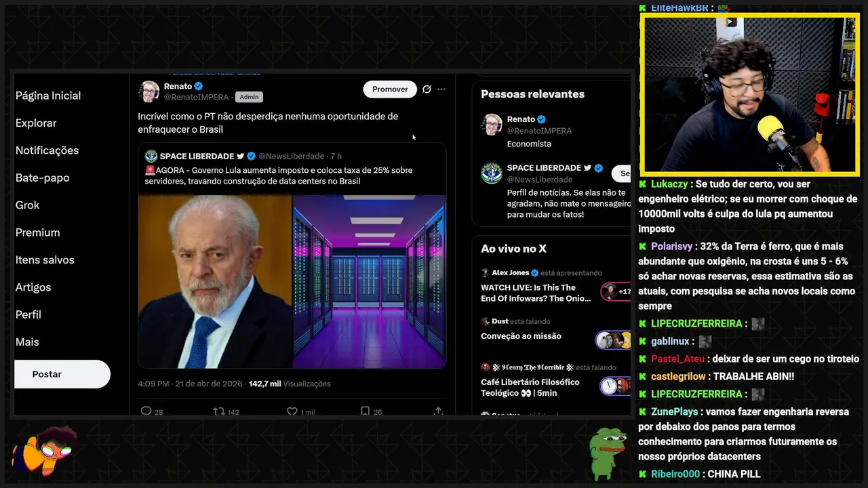Open the Grok circular icon beside Promover
The height and width of the screenshot is (488, 868).
click(427, 89)
